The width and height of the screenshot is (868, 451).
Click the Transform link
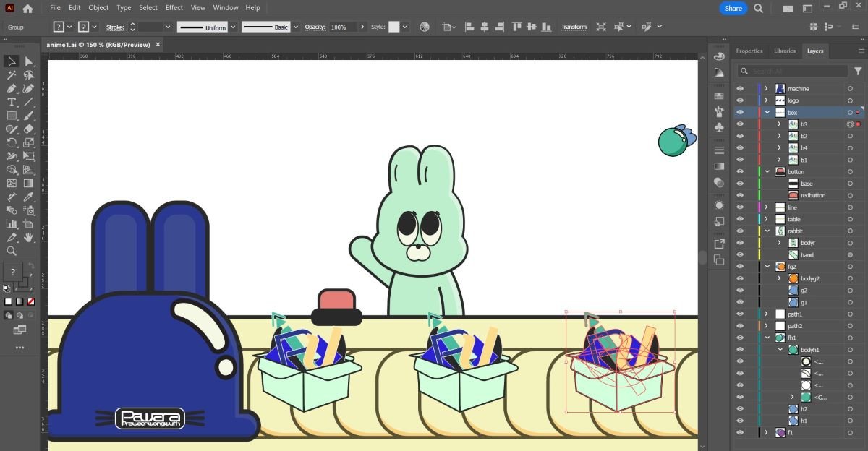(x=574, y=27)
